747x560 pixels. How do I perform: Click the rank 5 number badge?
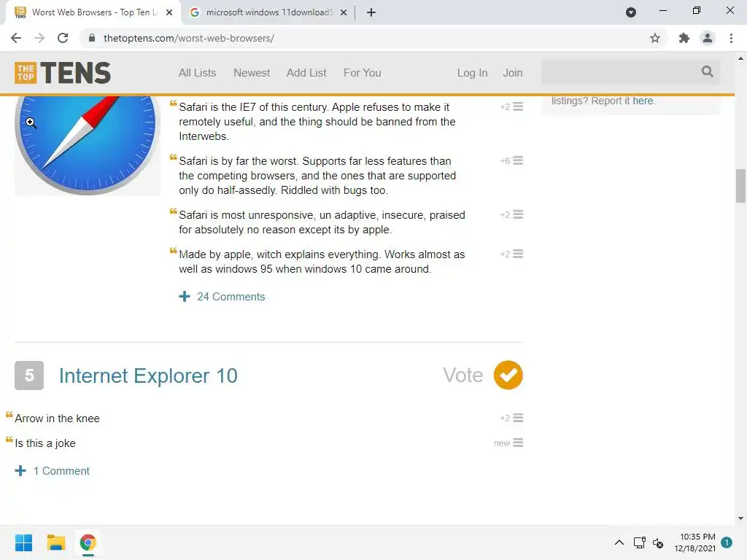29,376
